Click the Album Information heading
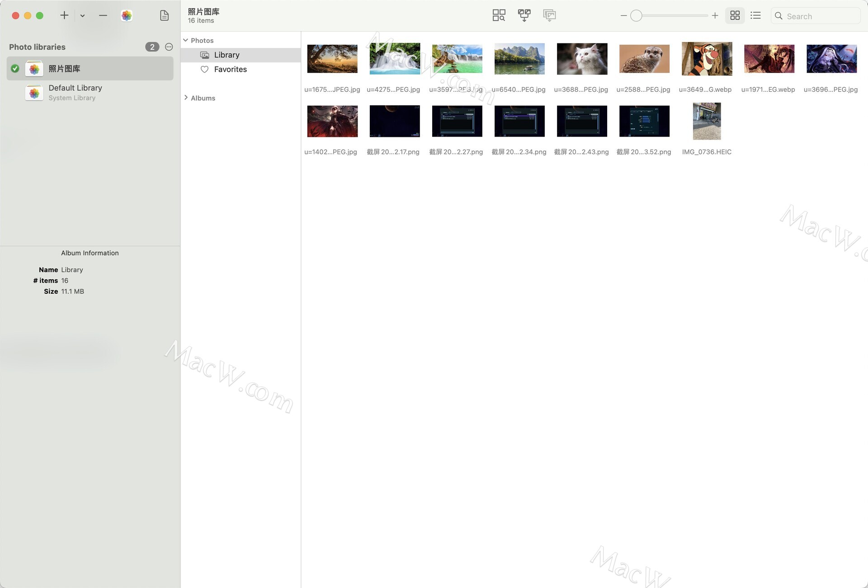 coord(90,253)
